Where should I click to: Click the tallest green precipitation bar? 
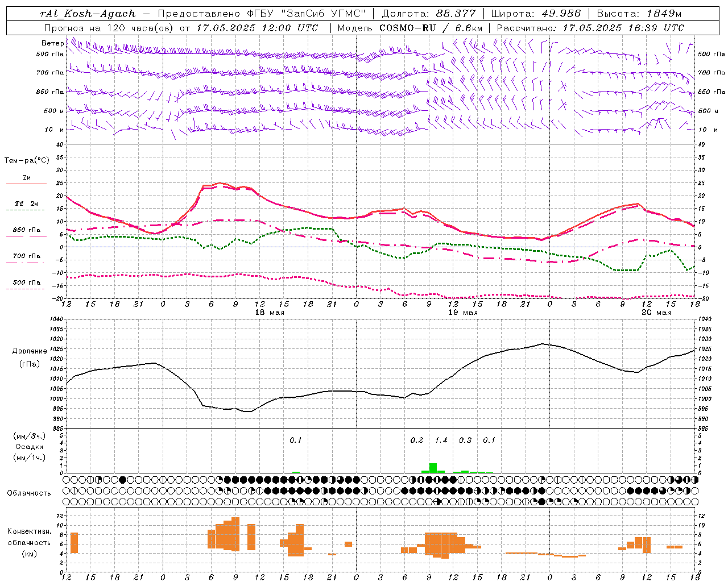(433, 468)
